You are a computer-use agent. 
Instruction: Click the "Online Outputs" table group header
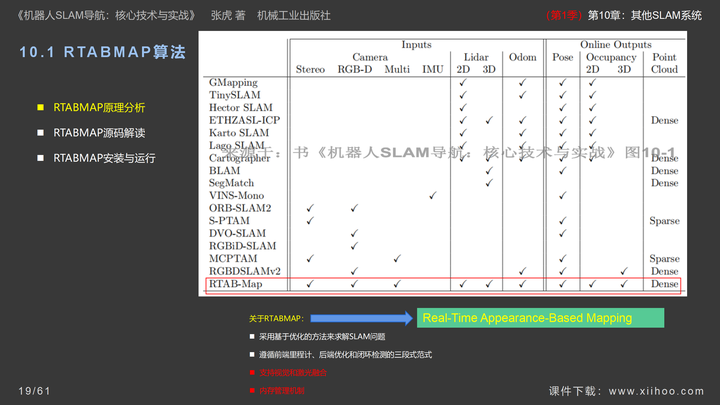point(616,45)
